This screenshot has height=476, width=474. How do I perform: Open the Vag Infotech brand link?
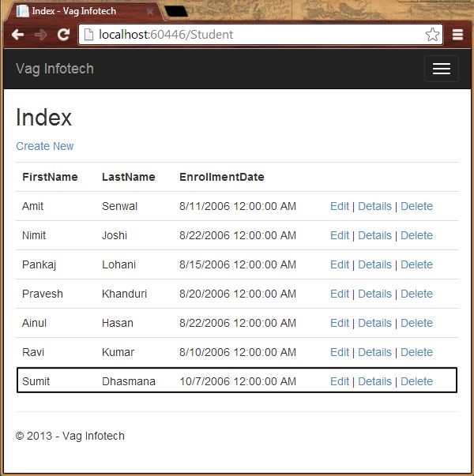[x=55, y=69]
